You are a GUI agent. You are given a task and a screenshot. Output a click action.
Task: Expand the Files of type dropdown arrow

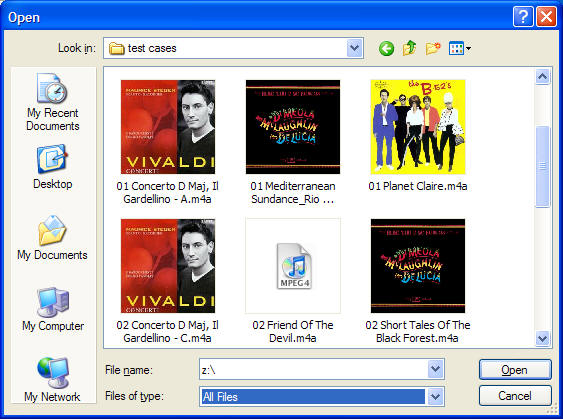[x=436, y=397]
